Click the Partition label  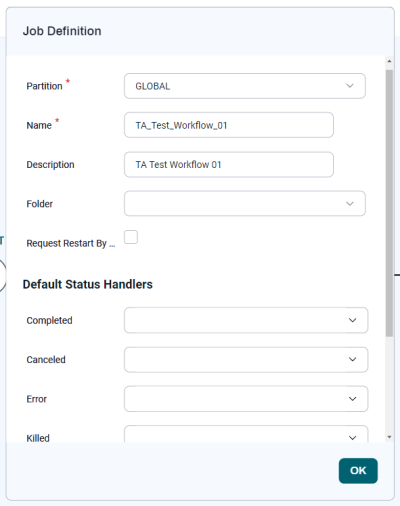[x=44, y=86]
